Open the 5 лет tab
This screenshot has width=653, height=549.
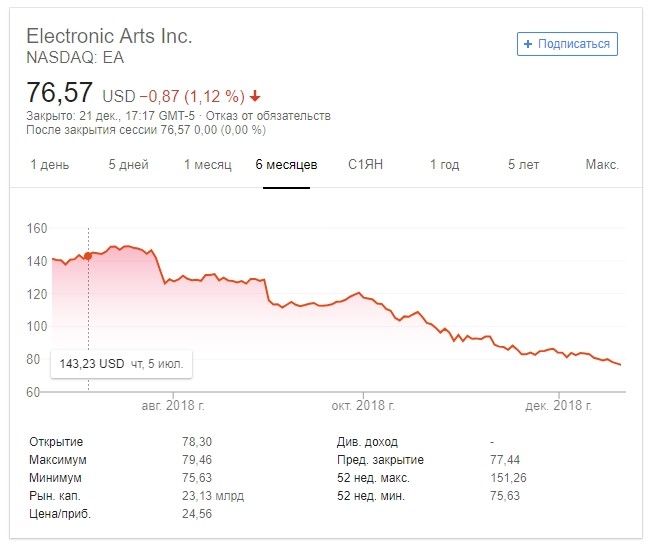(x=523, y=165)
